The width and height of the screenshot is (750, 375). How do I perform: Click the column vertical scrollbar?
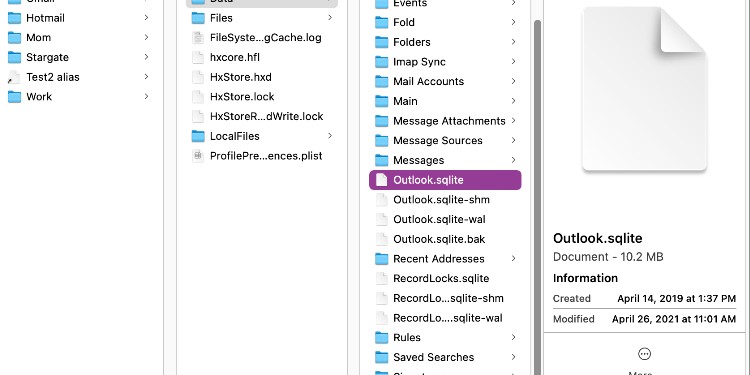coord(537,197)
